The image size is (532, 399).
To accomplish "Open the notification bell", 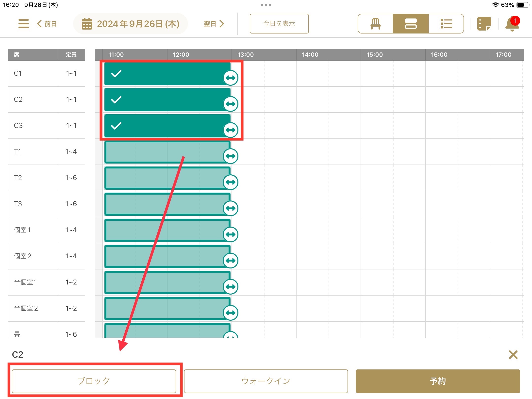I will coord(512,24).
